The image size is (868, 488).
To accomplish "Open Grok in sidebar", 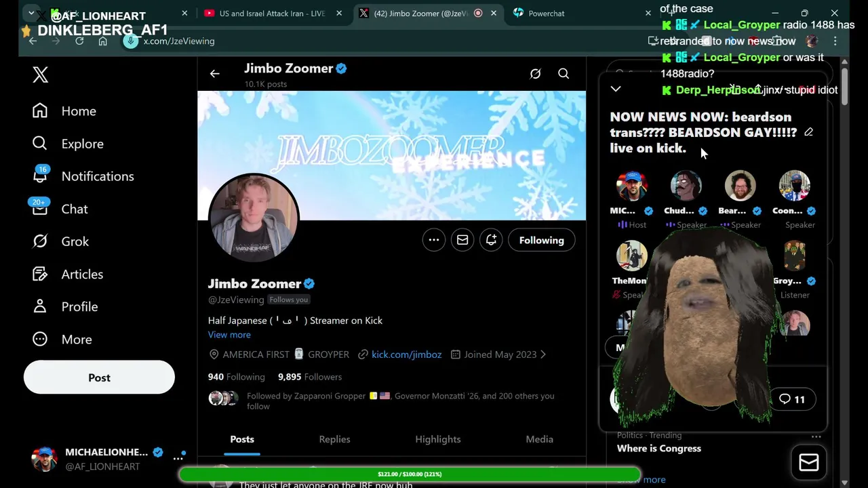I will 60,241.
